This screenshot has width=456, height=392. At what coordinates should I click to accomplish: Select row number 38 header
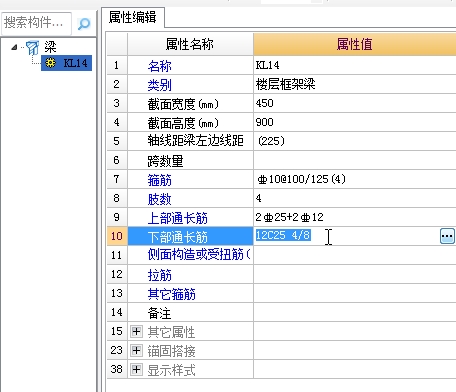pyautogui.click(x=117, y=369)
